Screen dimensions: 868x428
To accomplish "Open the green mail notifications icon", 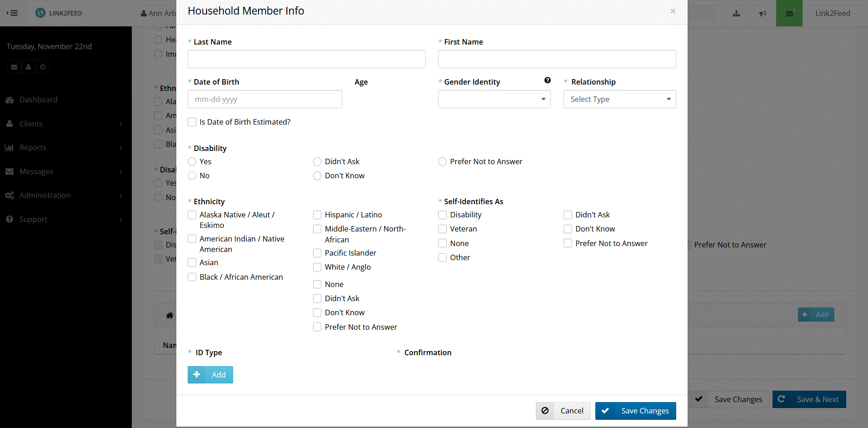I will pyautogui.click(x=789, y=13).
